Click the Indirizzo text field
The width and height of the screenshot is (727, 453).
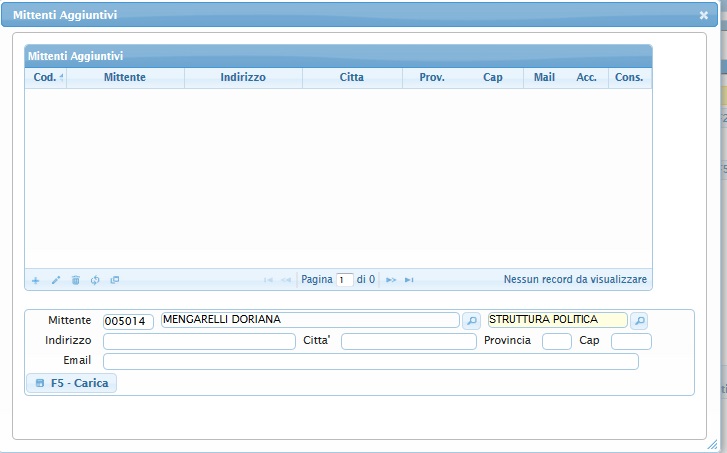click(x=199, y=341)
